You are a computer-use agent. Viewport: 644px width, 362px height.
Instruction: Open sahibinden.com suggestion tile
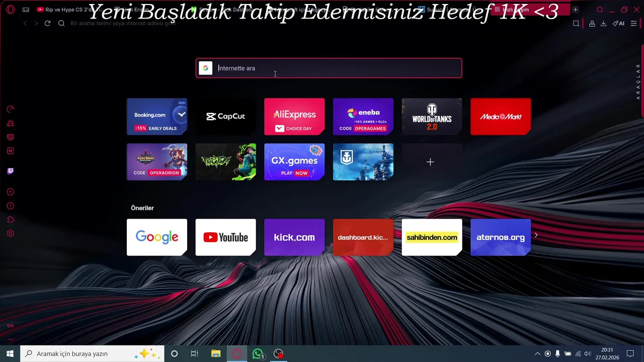(x=432, y=237)
